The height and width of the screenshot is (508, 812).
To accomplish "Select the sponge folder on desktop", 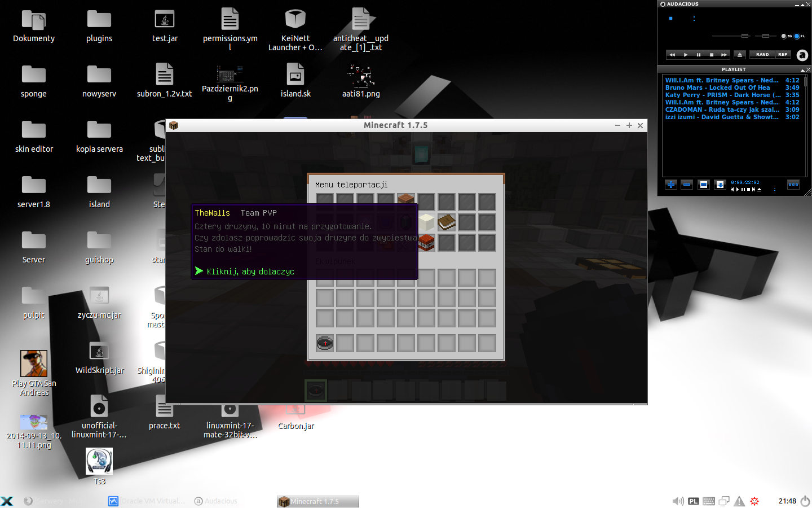I will tap(34, 81).
